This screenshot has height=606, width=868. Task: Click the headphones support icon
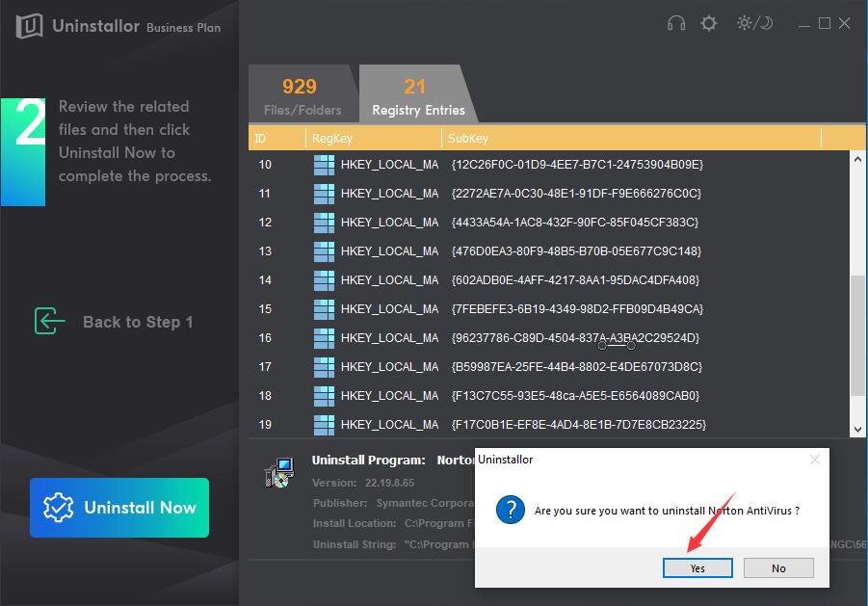676,23
